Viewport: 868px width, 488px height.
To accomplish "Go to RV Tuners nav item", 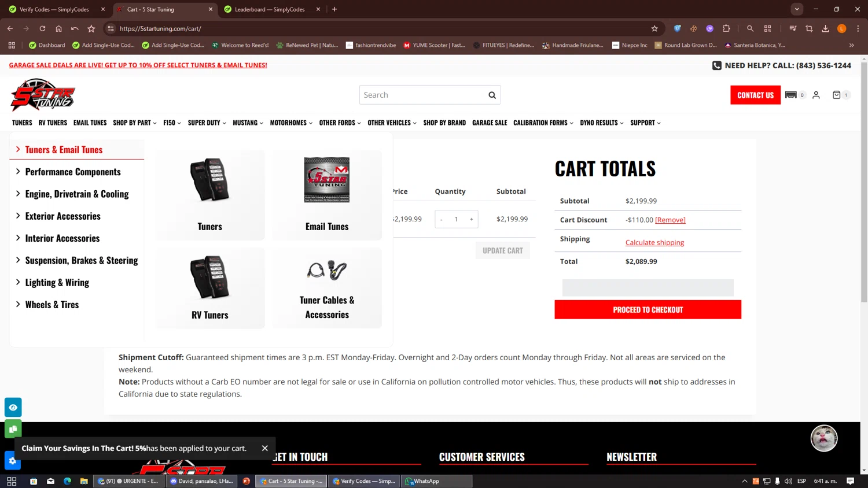I will [x=53, y=123].
